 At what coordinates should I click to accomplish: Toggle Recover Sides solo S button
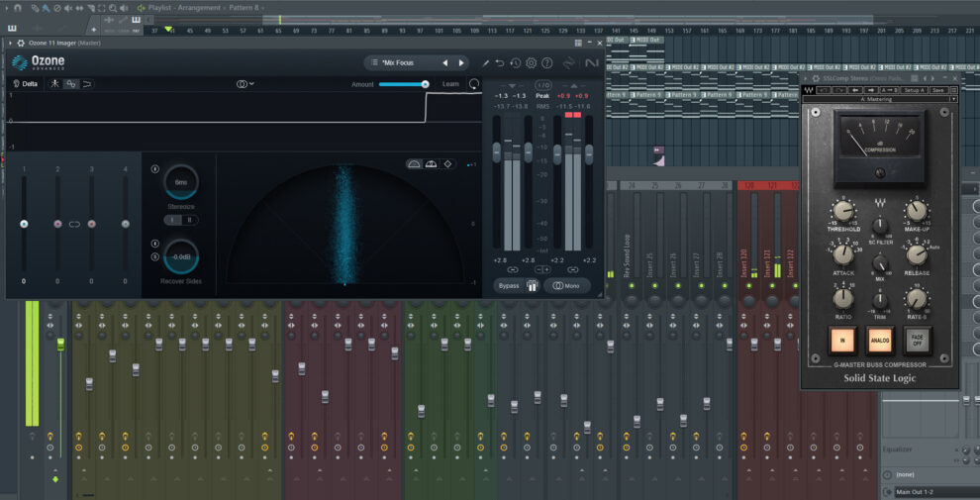click(155, 256)
